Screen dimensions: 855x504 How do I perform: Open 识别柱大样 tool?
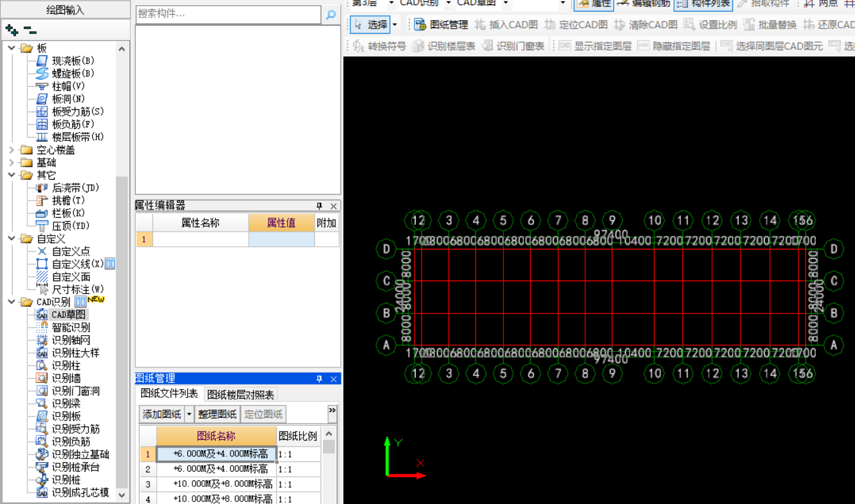76,353
